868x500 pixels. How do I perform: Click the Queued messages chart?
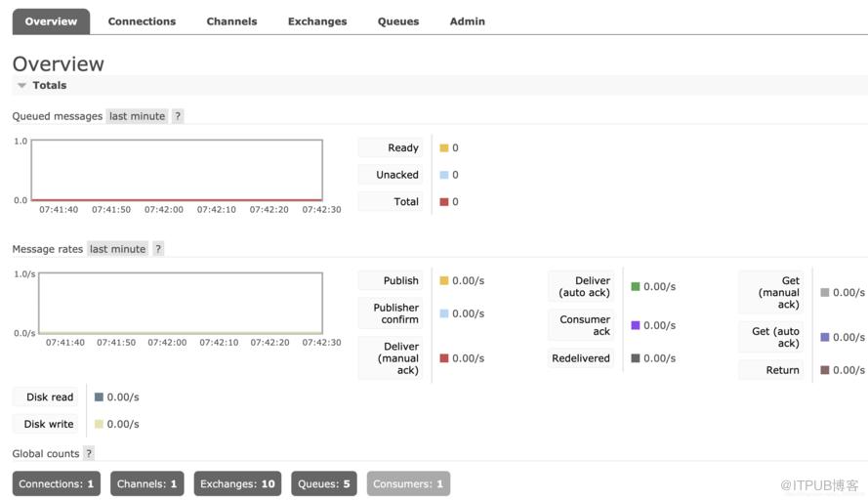tap(177, 170)
